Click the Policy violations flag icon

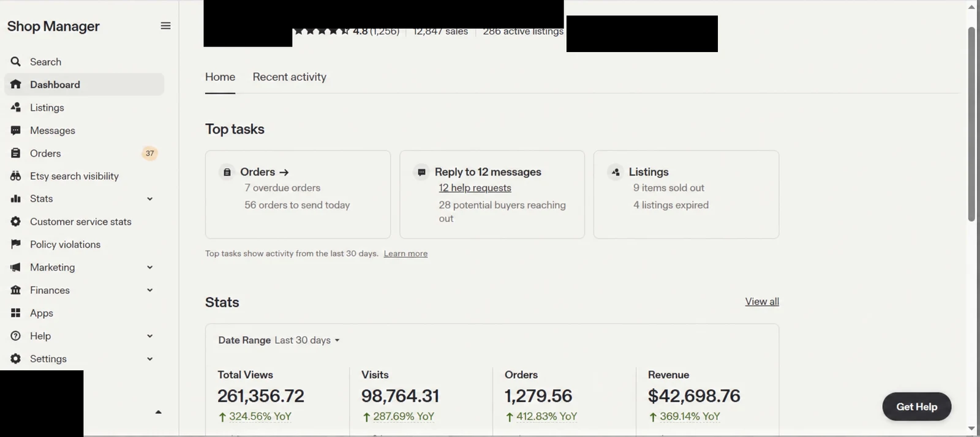click(x=16, y=244)
